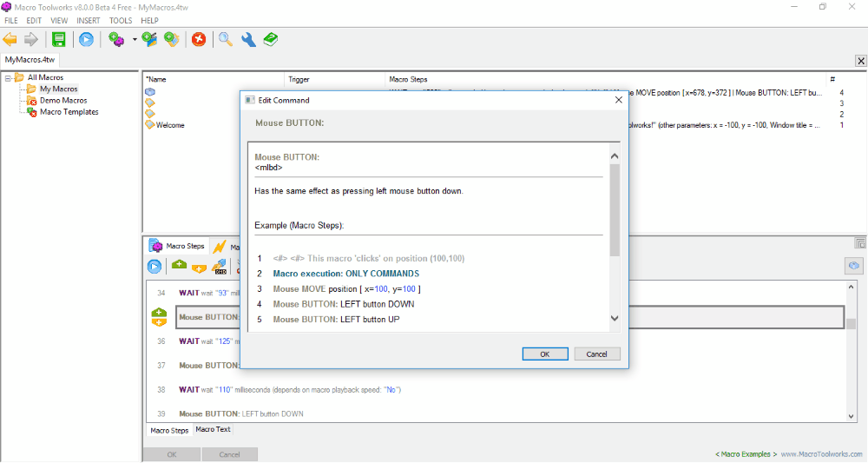Select step 38 WAIT "110" milliseconds command
The width and height of the screenshot is (868, 463).
290,390
